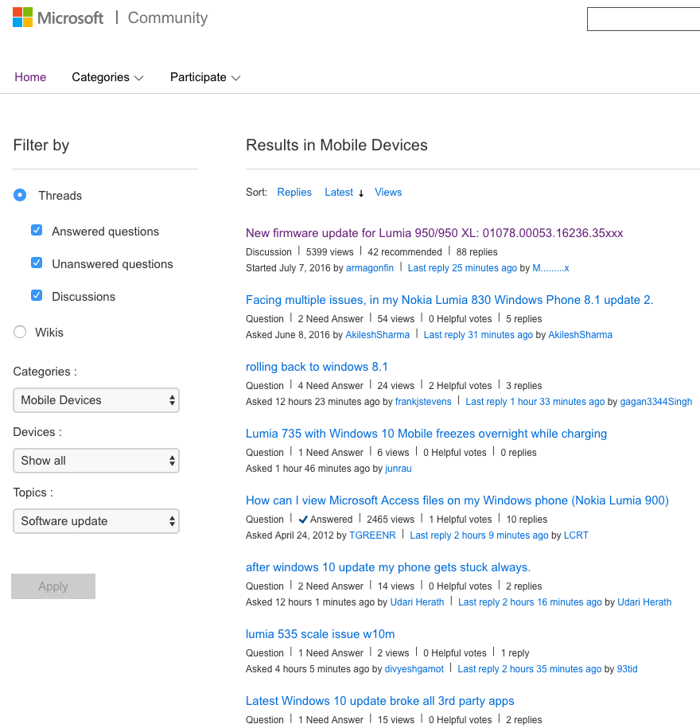
Task: Uncheck the Discussions checkbox
Action: click(37, 295)
